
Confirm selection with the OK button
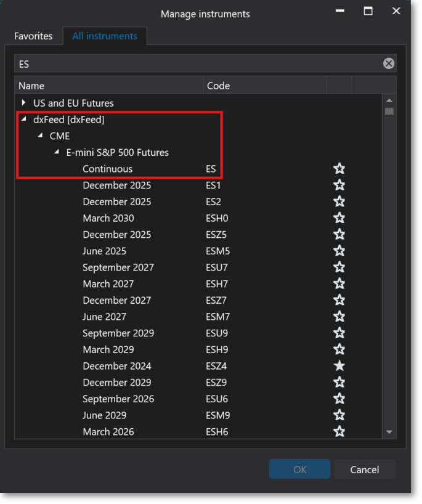pos(299,469)
